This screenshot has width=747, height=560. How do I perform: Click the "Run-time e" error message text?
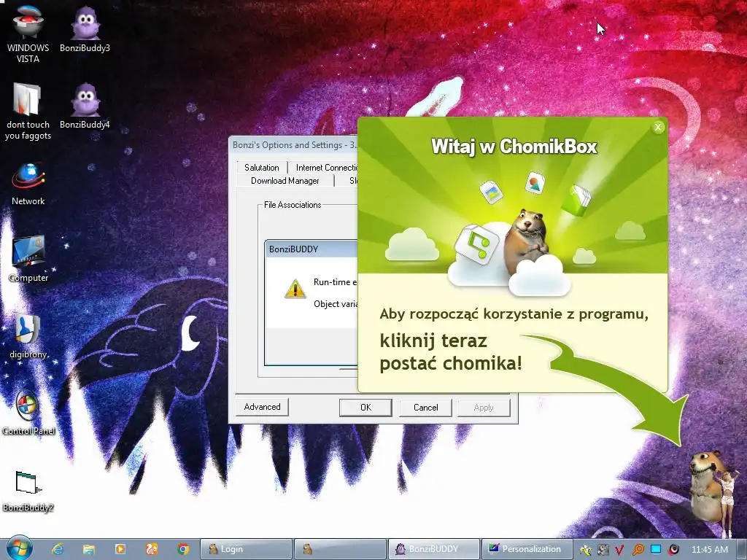coord(335,282)
